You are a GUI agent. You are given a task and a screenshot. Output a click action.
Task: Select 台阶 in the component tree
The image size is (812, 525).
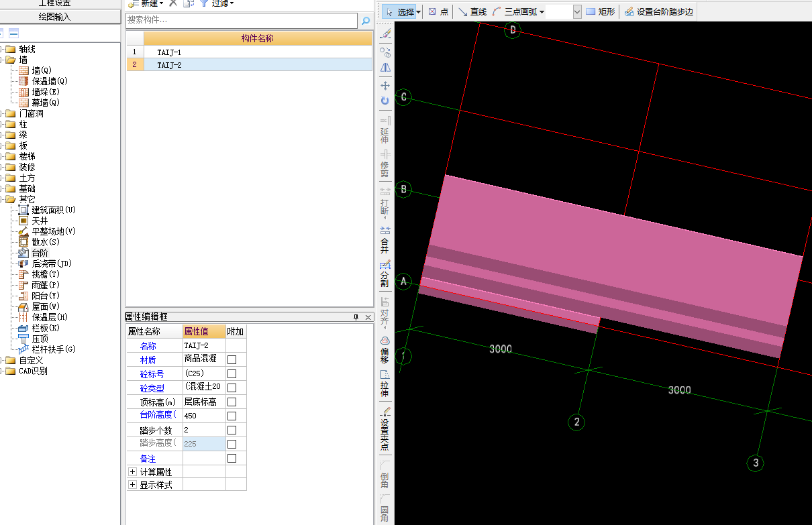(x=40, y=253)
